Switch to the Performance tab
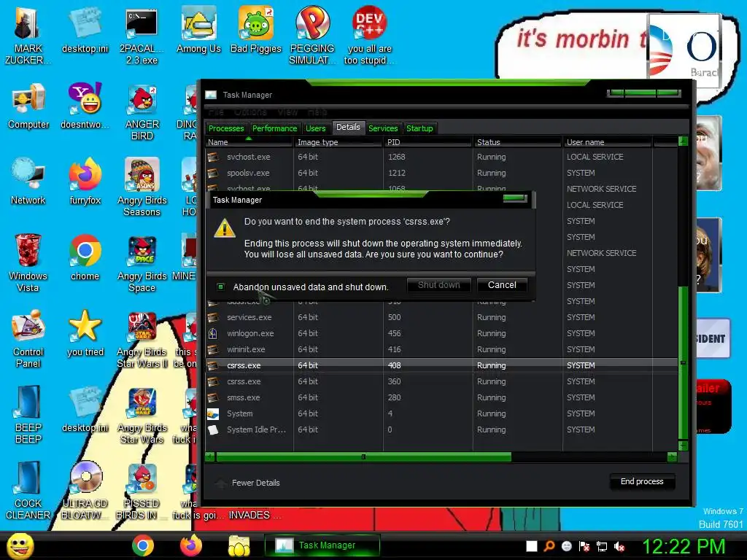The width and height of the screenshot is (747, 560). click(x=275, y=128)
